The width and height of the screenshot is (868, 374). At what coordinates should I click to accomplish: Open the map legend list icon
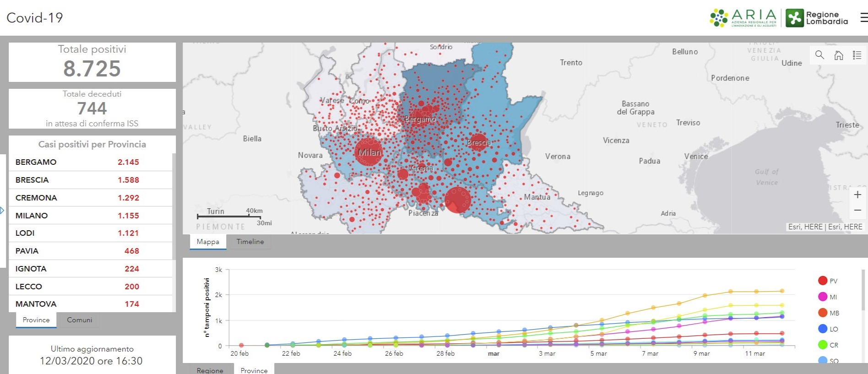tap(857, 55)
